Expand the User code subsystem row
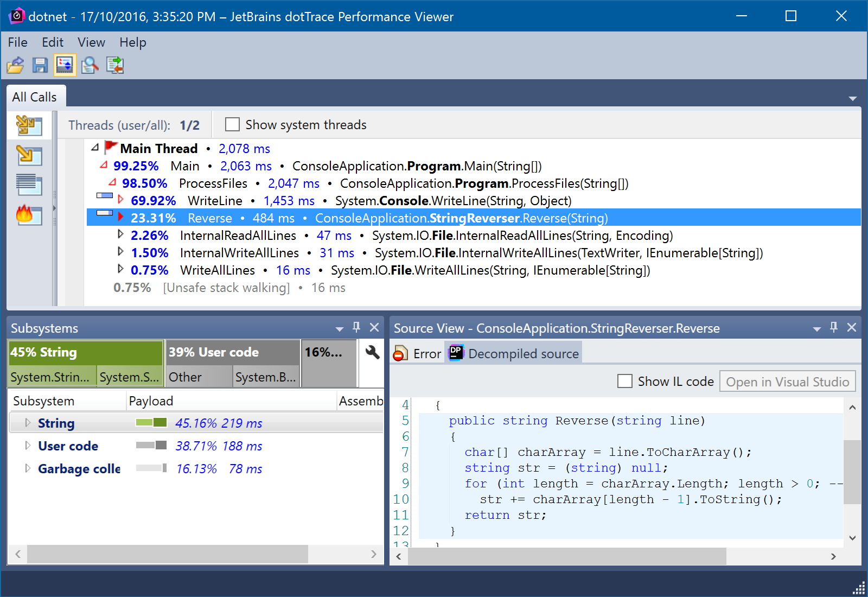The width and height of the screenshot is (868, 597). [27, 446]
